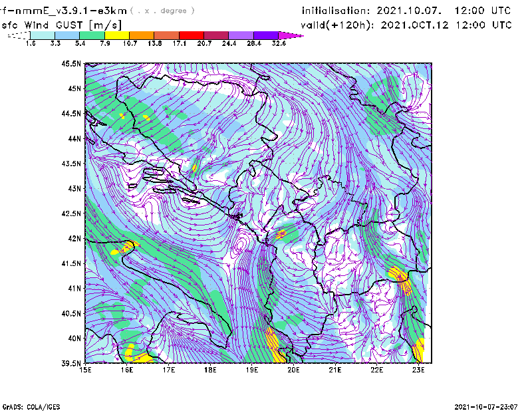Click the legend value 5.4

pyautogui.click(x=80, y=43)
